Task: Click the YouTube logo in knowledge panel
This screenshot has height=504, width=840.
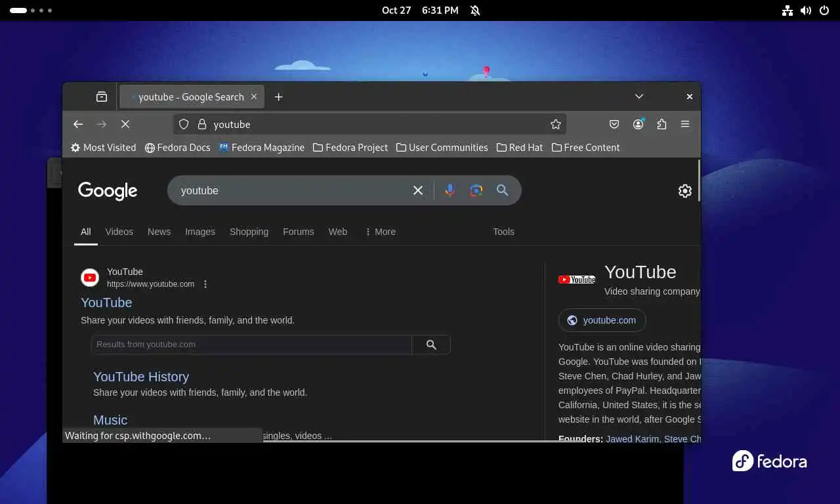Action: (x=577, y=280)
